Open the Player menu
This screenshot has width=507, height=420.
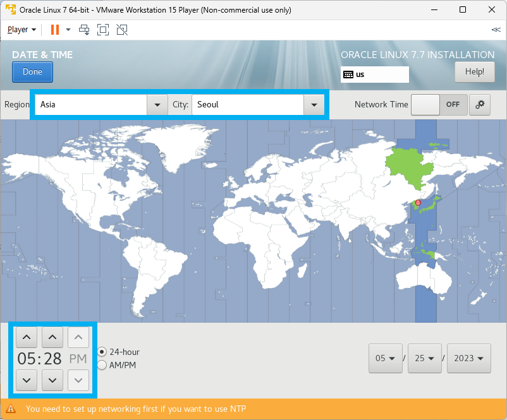[21, 30]
